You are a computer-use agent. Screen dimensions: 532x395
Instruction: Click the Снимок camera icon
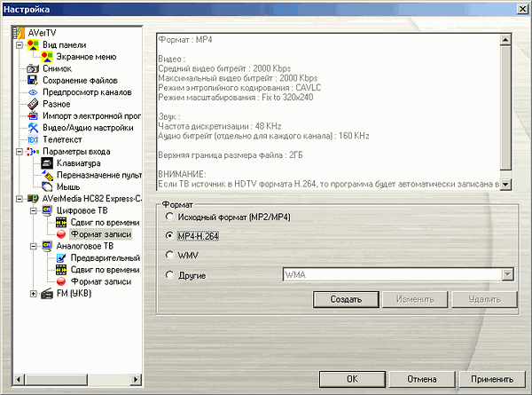pyautogui.click(x=33, y=68)
